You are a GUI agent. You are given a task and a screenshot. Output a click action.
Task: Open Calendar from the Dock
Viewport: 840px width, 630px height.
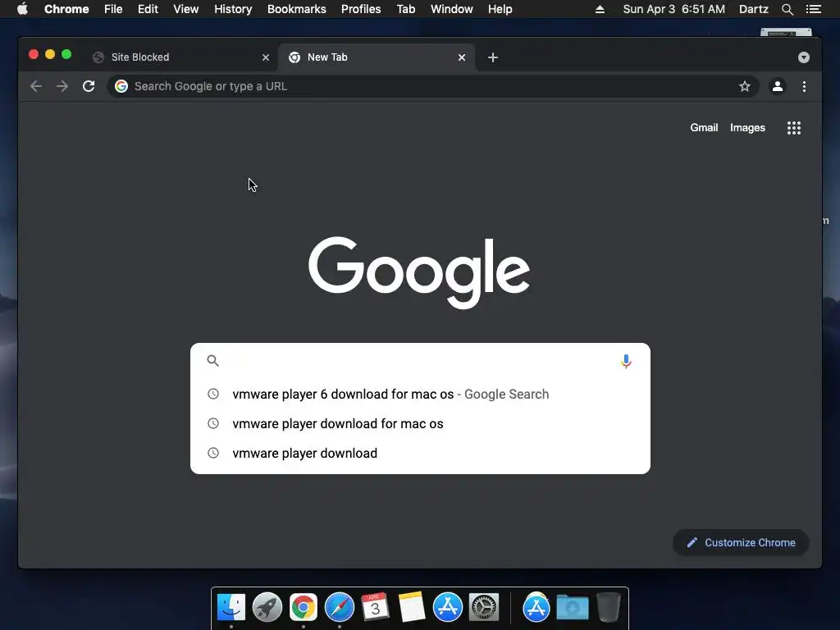pos(375,606)
